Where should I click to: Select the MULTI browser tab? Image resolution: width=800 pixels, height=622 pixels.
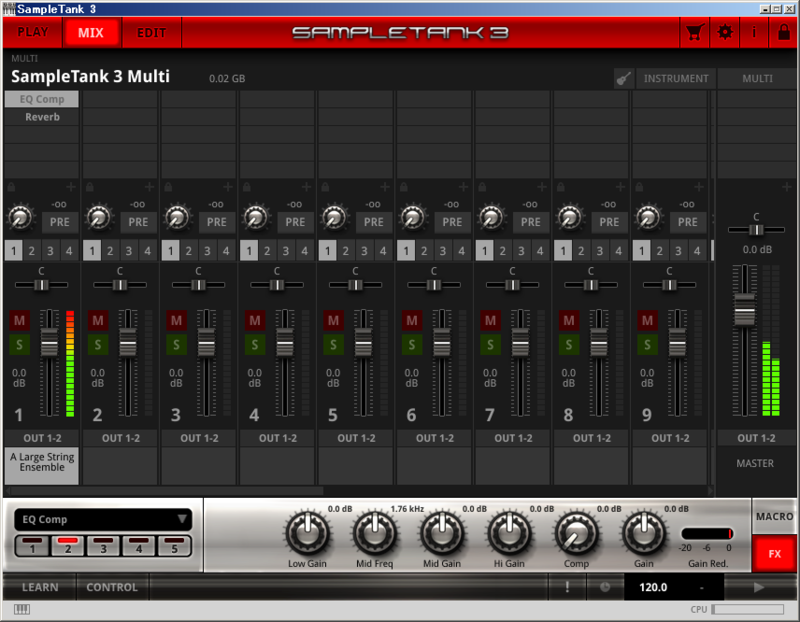click(x=757, y=79)
